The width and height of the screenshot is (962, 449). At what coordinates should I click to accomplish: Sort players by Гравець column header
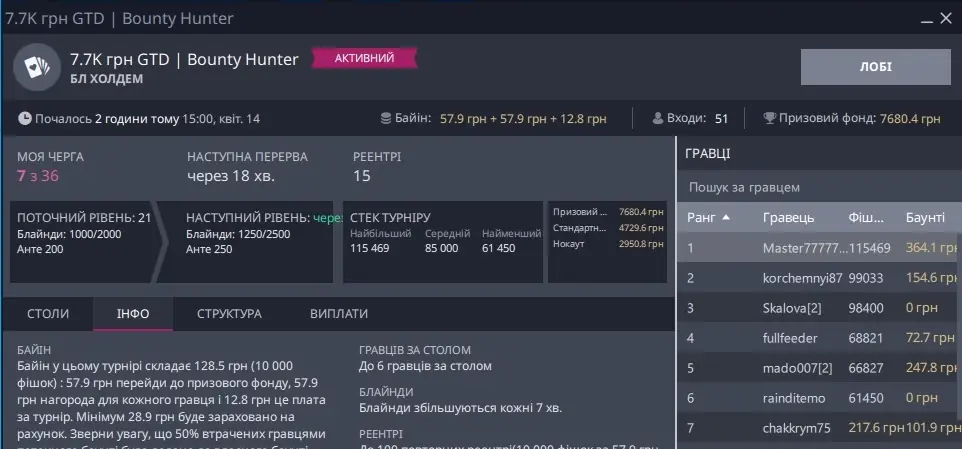pos(788,217)
